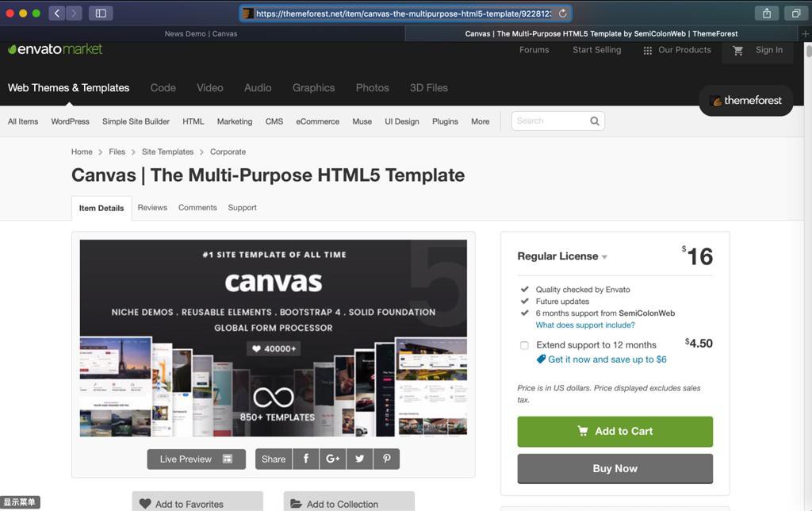
Task: Go to Home breadcrumb
Action: point(82,152)
